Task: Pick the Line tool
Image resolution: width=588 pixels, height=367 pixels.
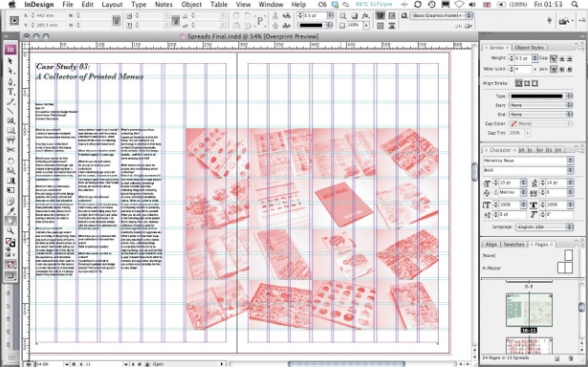Action: click(11, 111)
